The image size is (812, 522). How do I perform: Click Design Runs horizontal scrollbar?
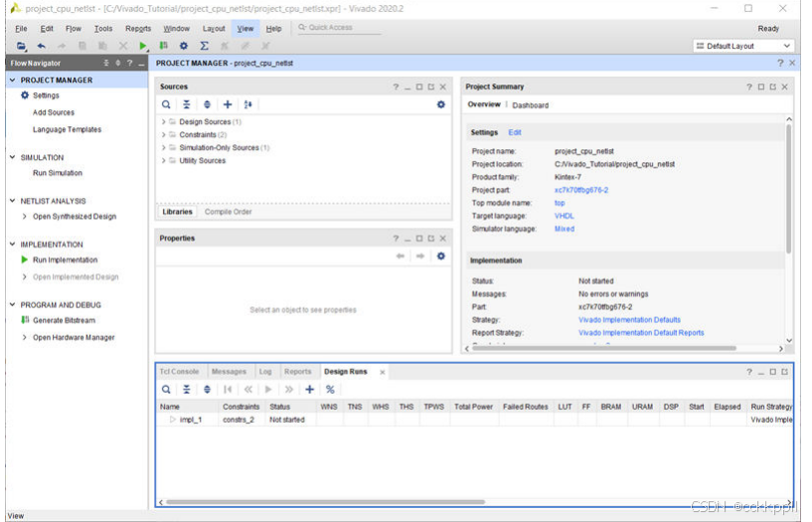tap(326, 502)
